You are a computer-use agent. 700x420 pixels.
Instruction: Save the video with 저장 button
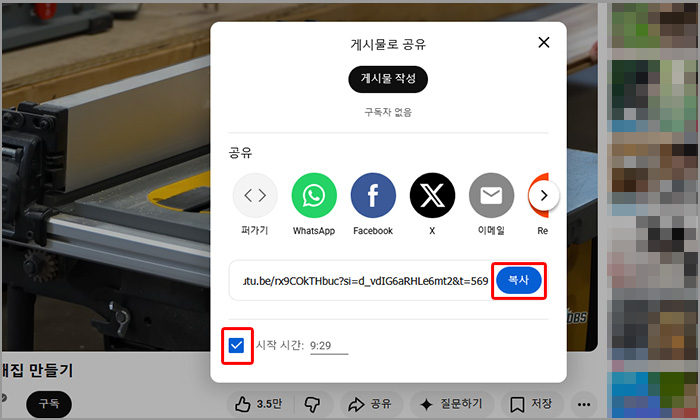tap(531, 404)
